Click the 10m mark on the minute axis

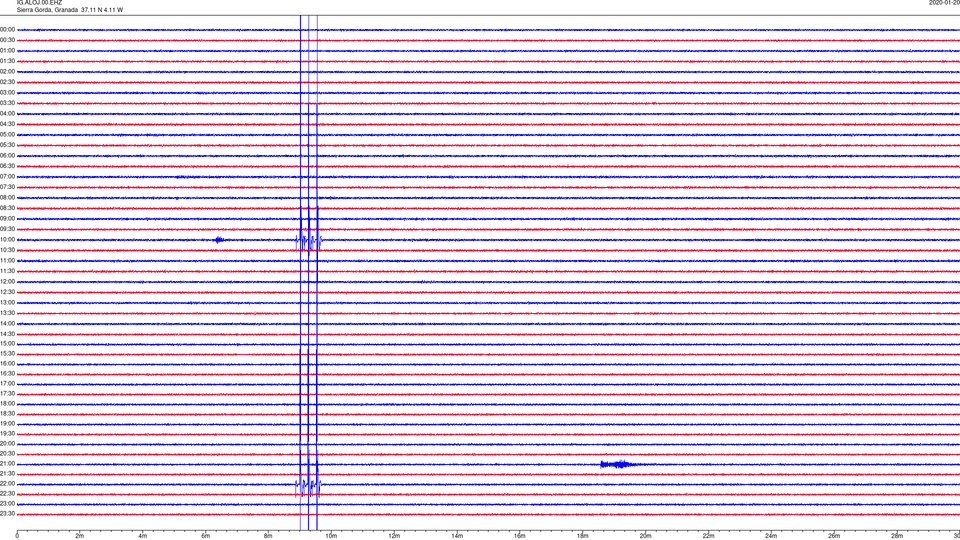tap(331, 536)
